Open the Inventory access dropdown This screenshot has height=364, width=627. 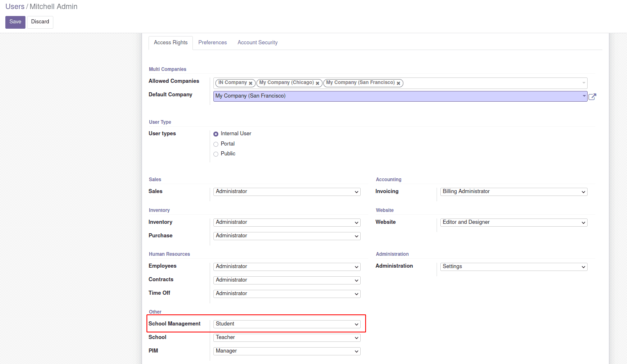point(287,223)
